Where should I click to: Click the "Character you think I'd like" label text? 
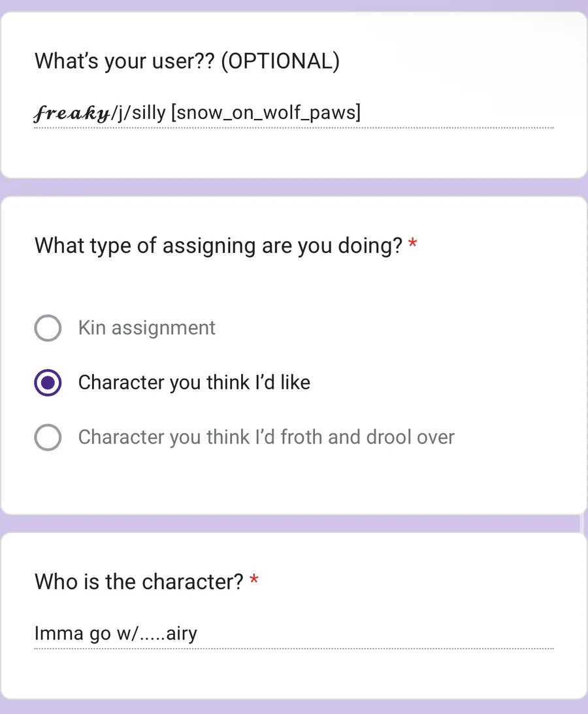194,383
